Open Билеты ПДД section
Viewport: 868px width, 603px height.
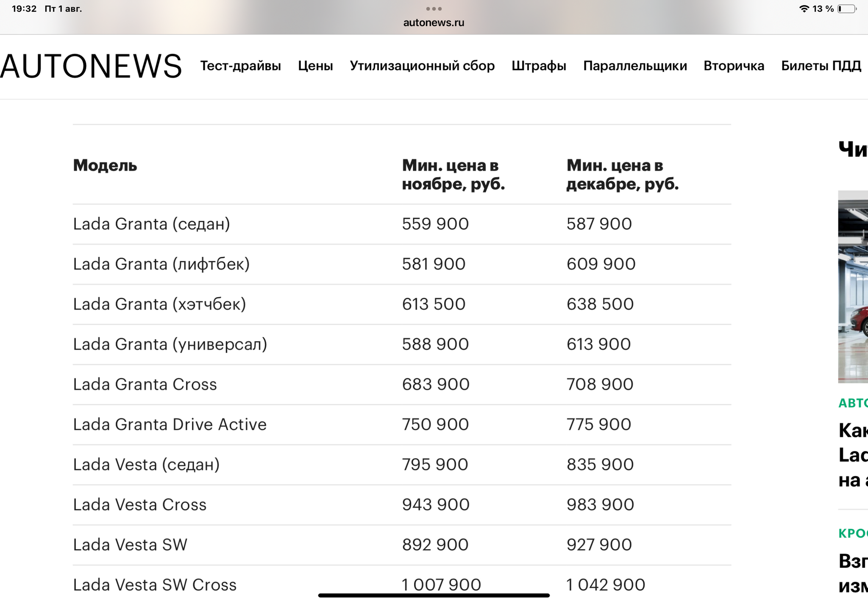click(x=821, y=66)
